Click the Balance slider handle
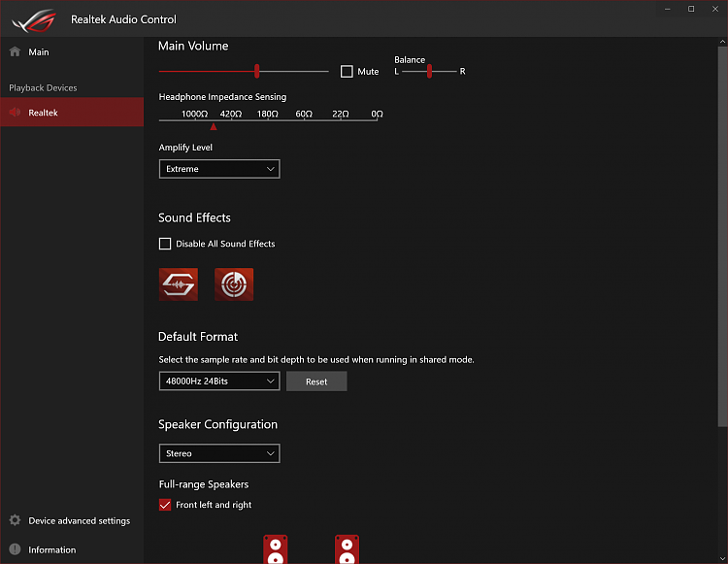The height and width of the screenshot is (564, 728). 429,71
